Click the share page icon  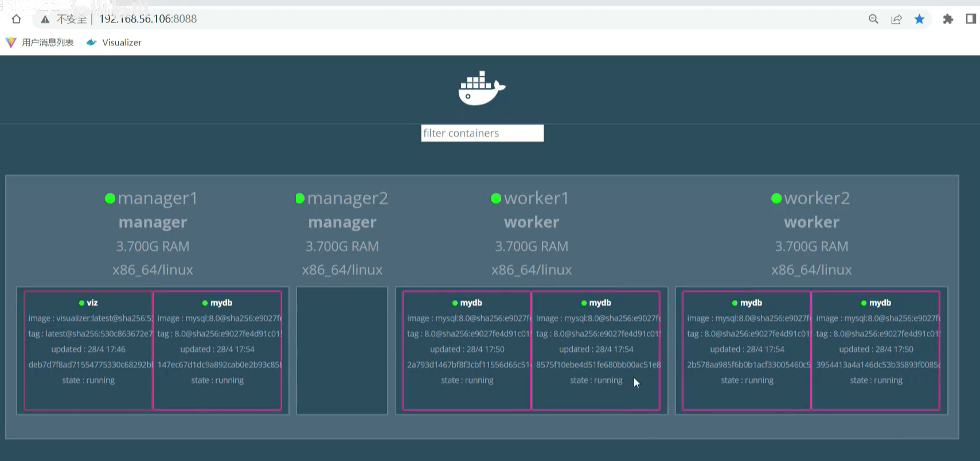tap(896, 19)
